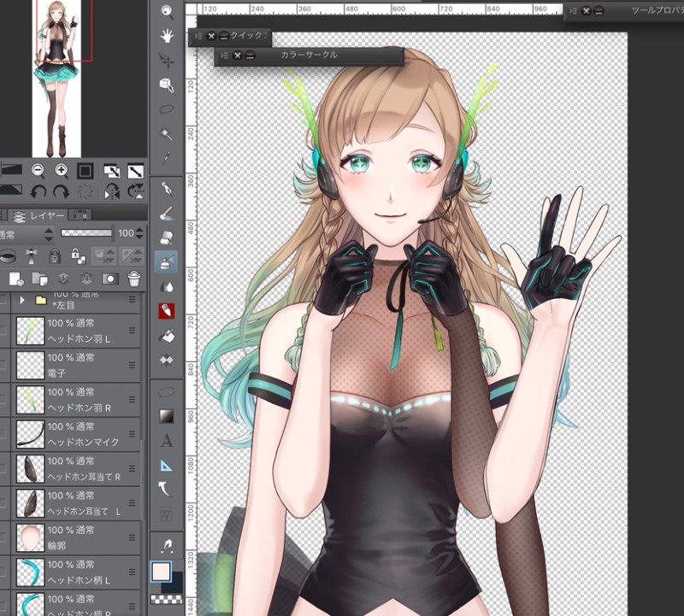Image resolution: width=684 pixels, height=616 pixels.
Task: Switch to layer search tab icon
Action: (x=80, y=214)
